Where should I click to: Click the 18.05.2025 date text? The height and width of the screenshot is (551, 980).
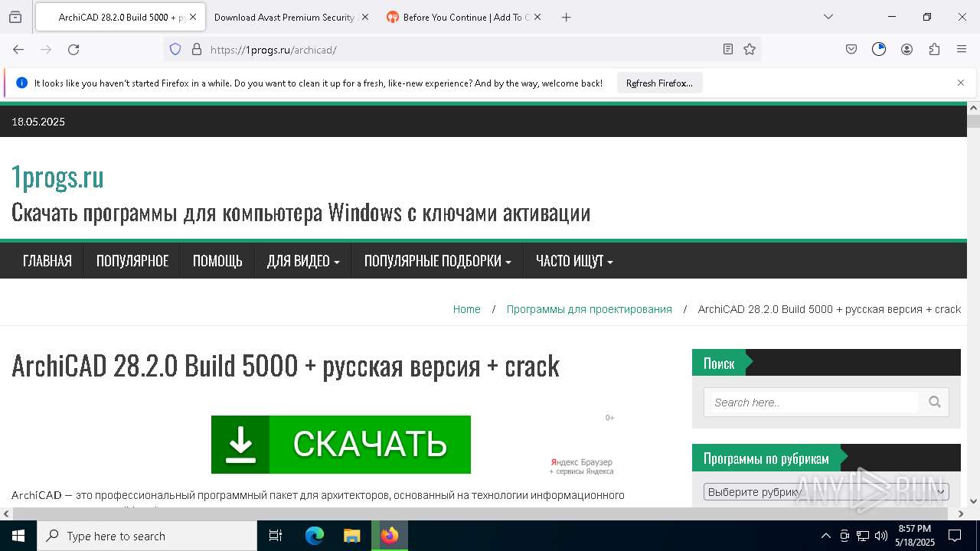(38, 122)
